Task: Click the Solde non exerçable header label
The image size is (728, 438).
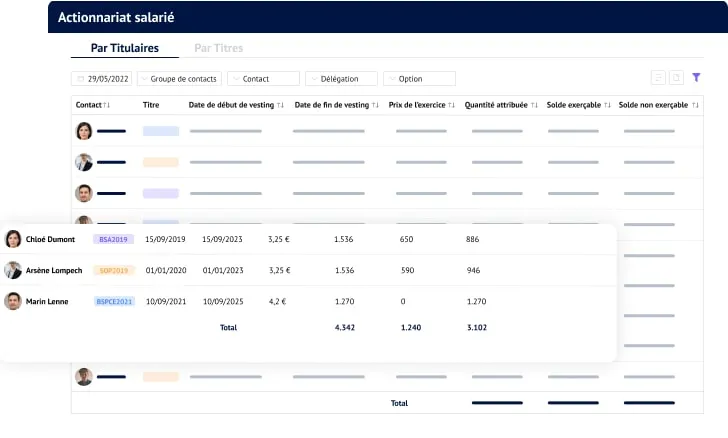Action: click(653, 105)
